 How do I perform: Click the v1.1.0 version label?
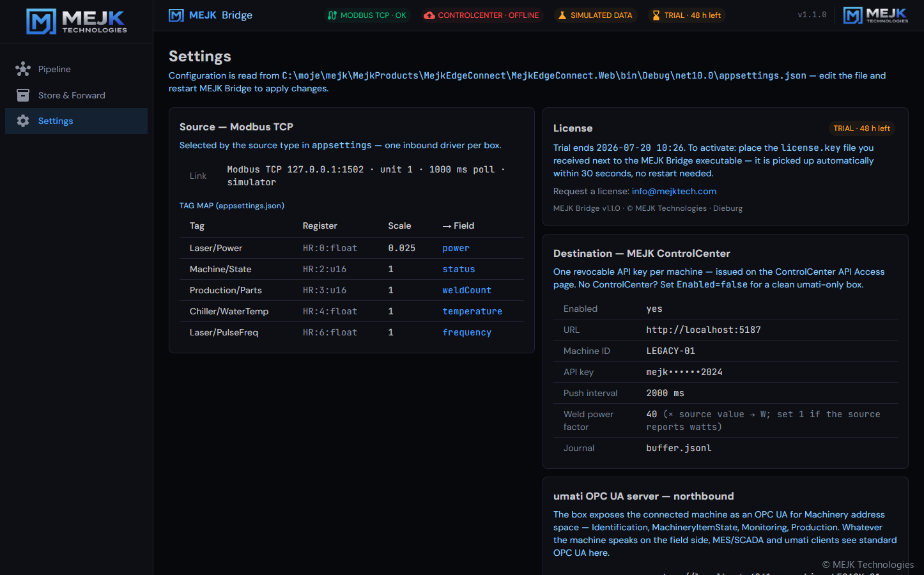coord(812,15)
